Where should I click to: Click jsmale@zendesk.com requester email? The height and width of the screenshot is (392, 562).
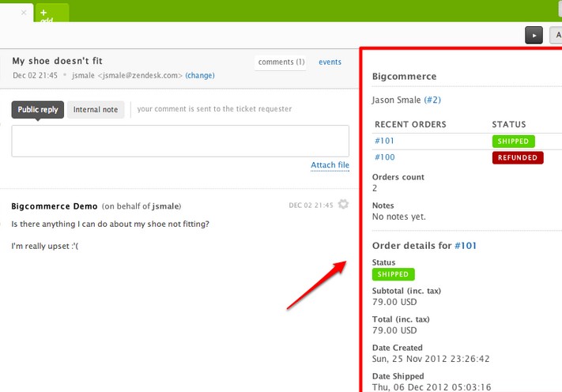click(x=140, y=76)
